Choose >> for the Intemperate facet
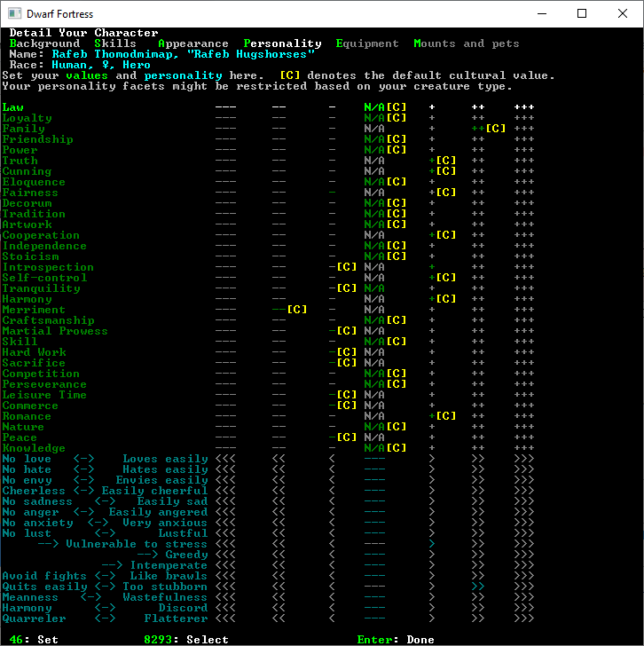Viewport: 644px width, 646px height. click(478, 565)
